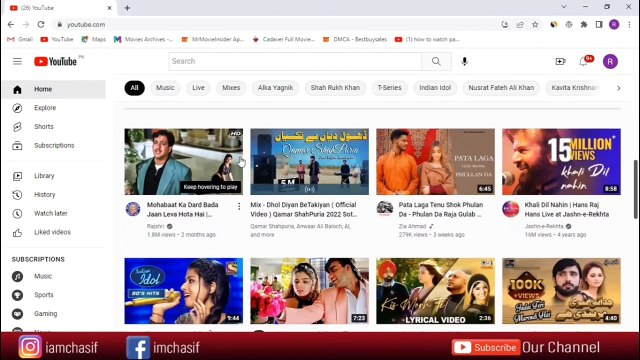This screenshot has height=360, width=640.
Task: Reload the page with refresh icon
Action: click(41, 24)
